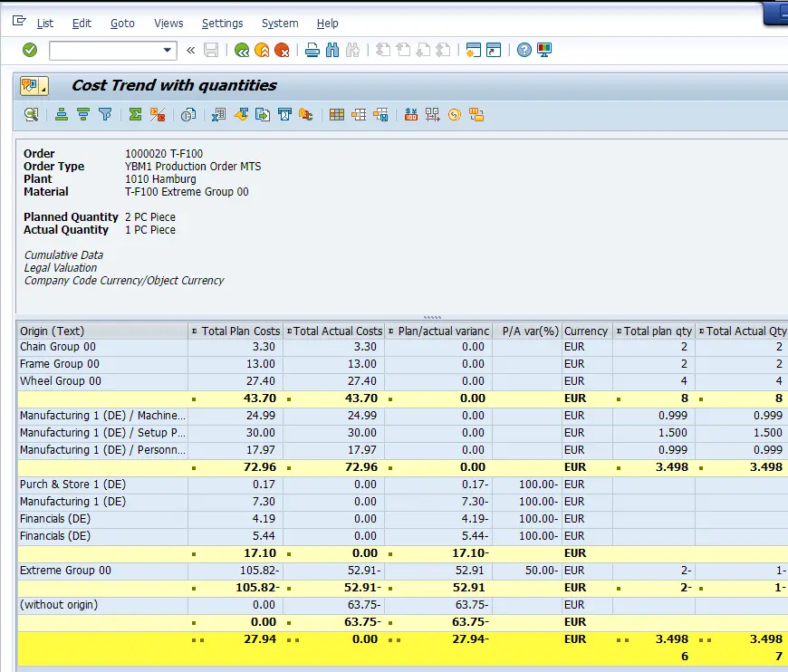Viewport: 788px width, 672px height.
Task: Click the Total Plan Costs column header
Action: [x=240, y=331]
